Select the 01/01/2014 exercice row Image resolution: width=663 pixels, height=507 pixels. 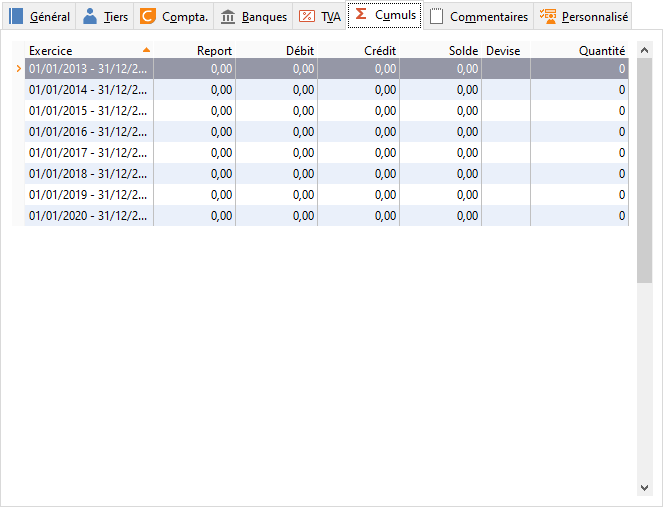point(326,90)
